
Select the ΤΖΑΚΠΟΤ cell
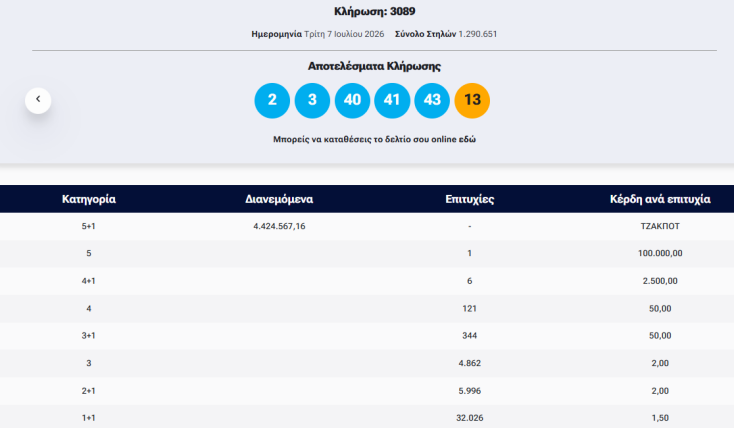pyautogui.click(x=660, y=226)
